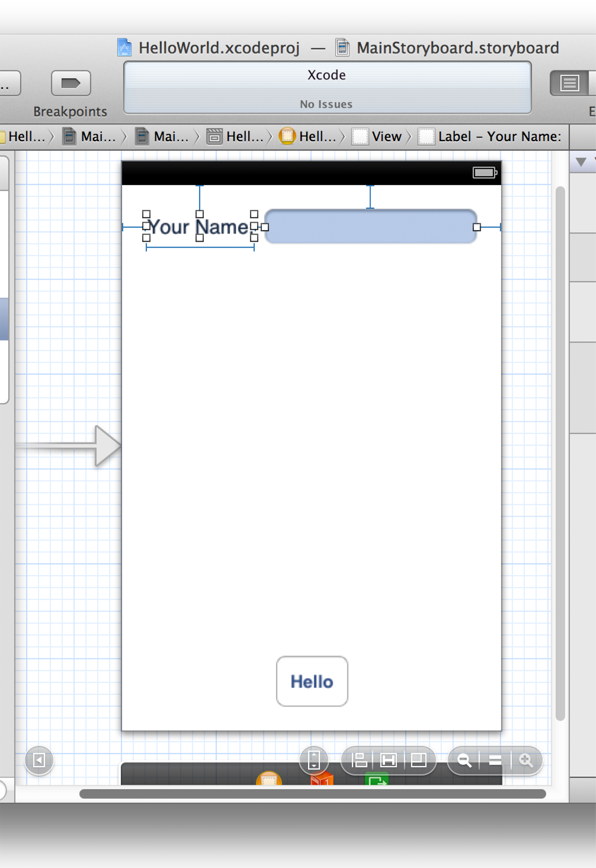Select the Standard editor view button

coord(569,83)
